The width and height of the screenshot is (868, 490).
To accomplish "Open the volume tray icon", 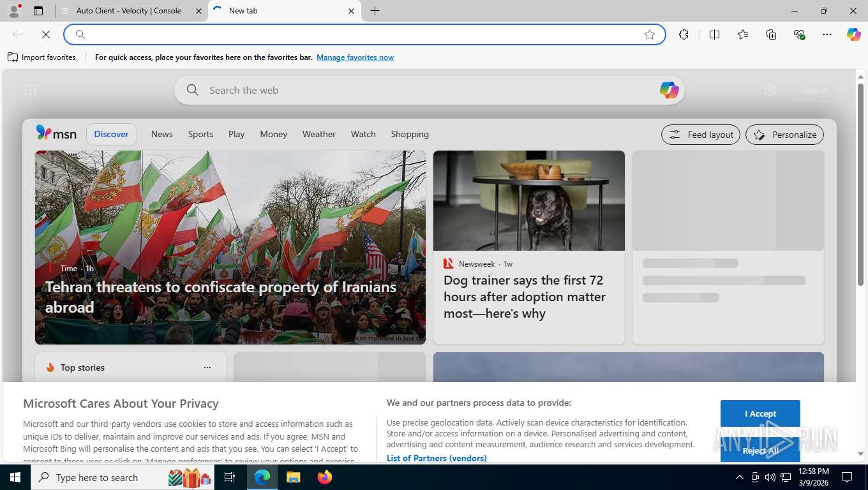I will click(x=770, y=477).
